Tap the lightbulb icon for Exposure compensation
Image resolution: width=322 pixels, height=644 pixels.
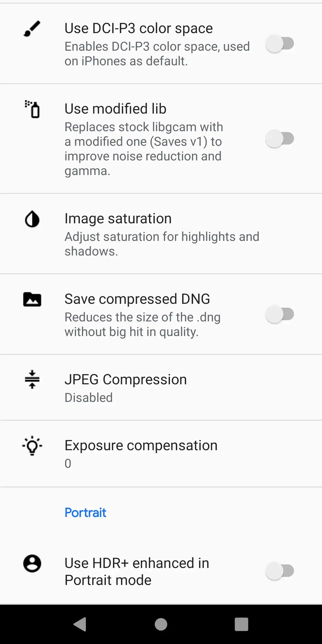(x=32, y=446)
